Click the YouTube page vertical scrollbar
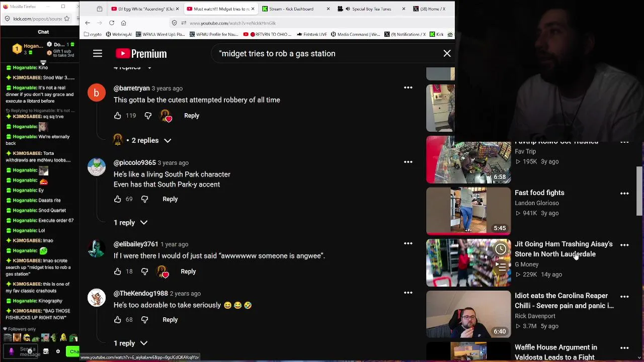 tap(639, 191)
